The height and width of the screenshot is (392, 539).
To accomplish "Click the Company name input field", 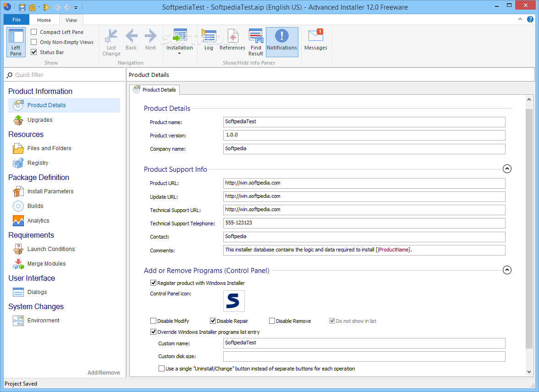I will pos(364,149).
